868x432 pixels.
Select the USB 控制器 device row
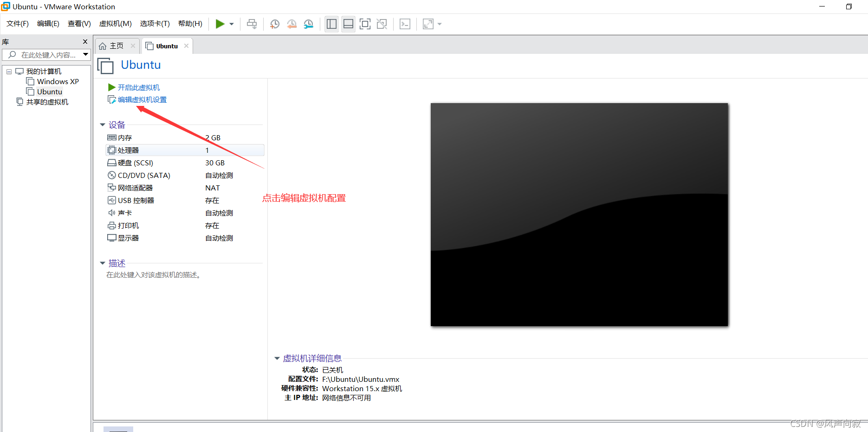point(185,201)
